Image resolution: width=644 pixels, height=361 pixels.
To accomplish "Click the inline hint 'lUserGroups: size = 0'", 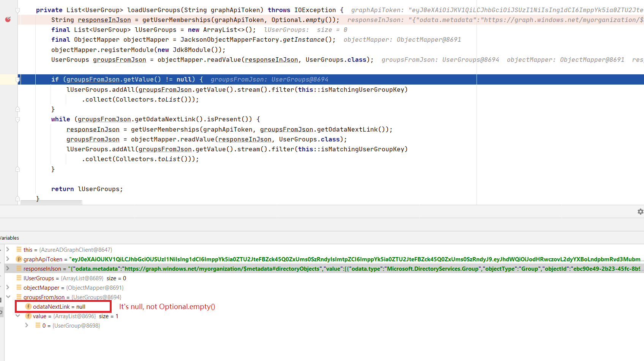I will pos(305,30).
